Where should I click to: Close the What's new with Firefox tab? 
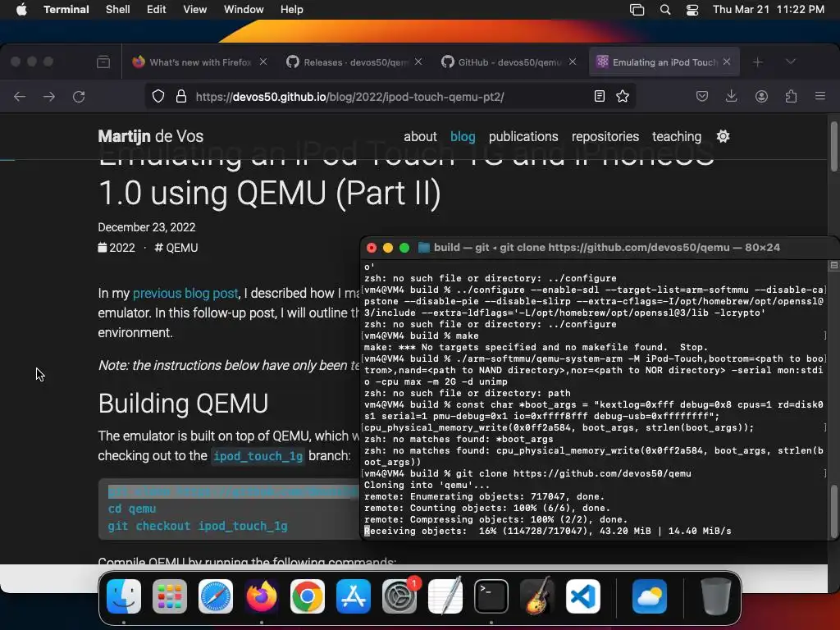(263, 62)
